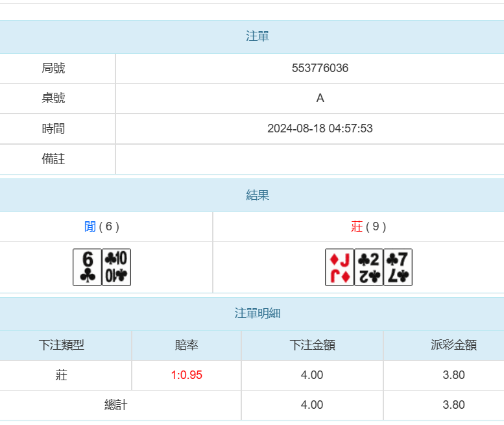504x425 pixels.
Task: Select the Jack of diamonds card
Action: pos(339,267)
